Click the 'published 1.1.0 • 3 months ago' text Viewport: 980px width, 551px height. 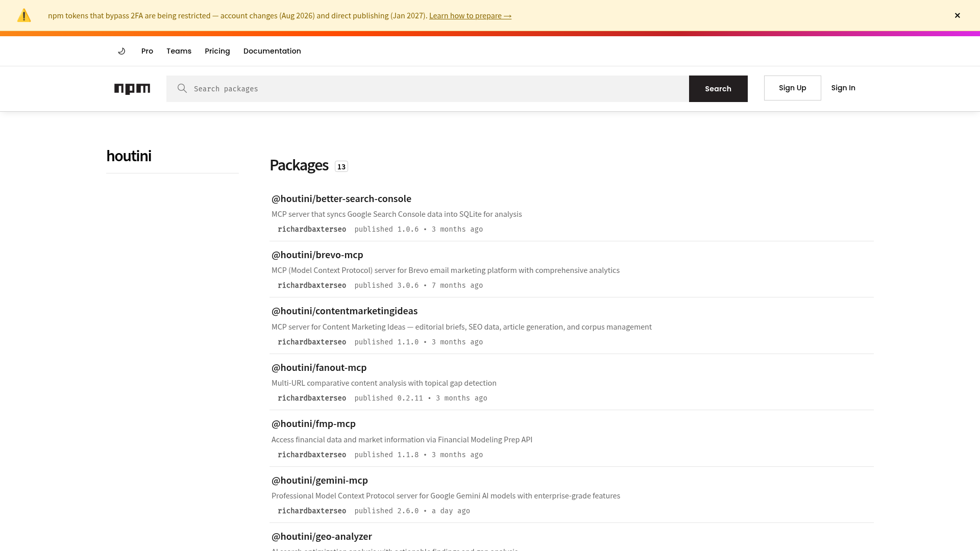419,342
